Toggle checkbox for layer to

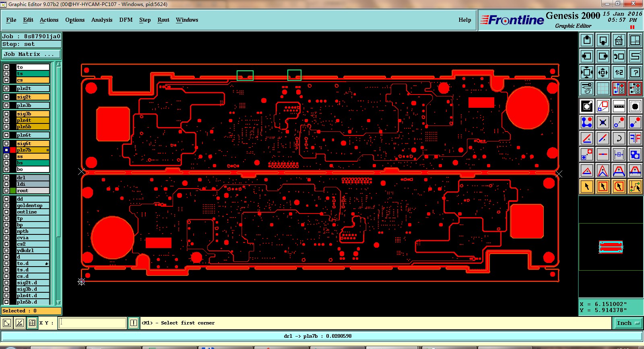(6, 67)
